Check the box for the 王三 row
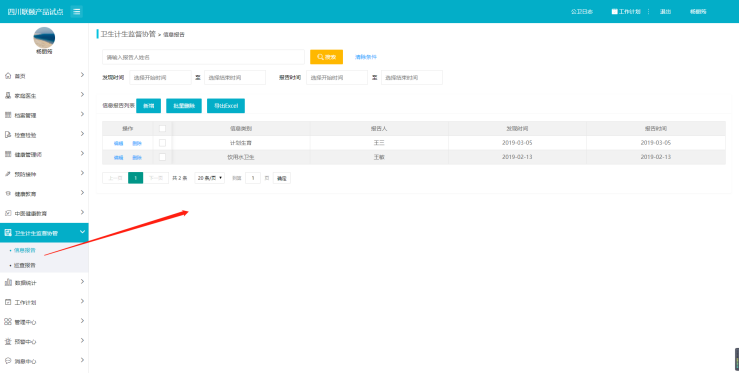Image resolution: width=740 pixels, height=374 pixels. coord(162,143)
